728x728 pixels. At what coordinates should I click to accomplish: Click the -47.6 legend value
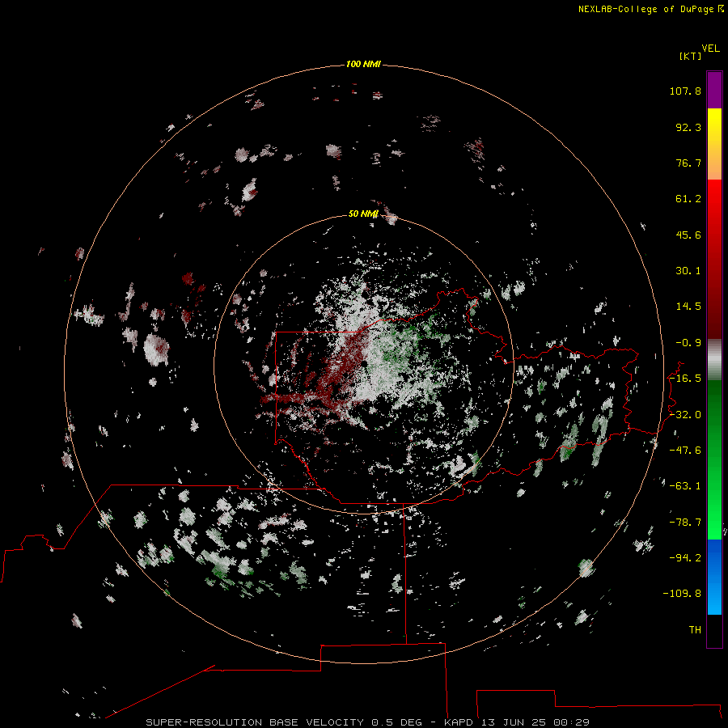[x=685, y=451]
